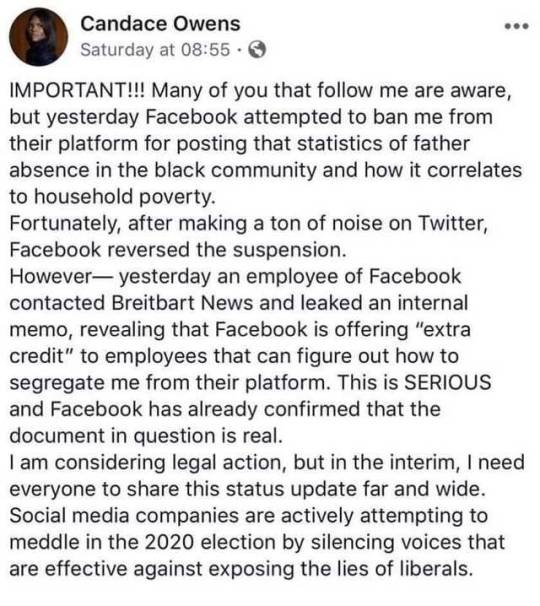Click the number 2020 in the text
The image size is (540, 606).
[169, 543]
